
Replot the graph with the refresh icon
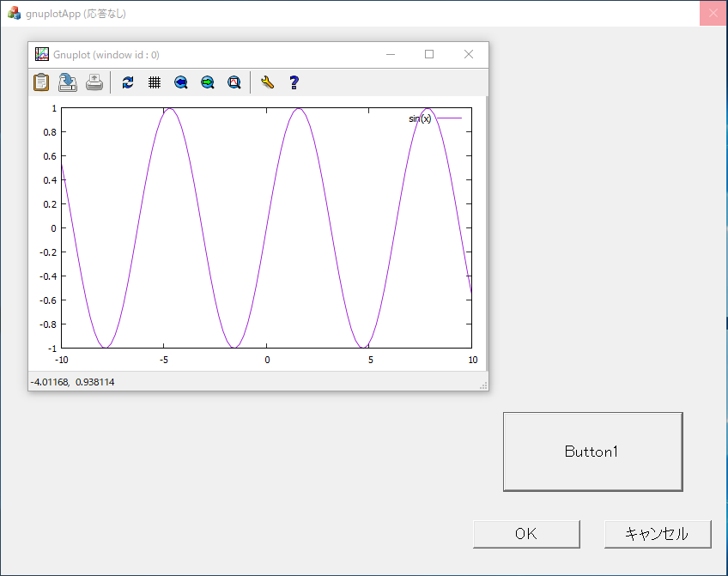[128, 82]
